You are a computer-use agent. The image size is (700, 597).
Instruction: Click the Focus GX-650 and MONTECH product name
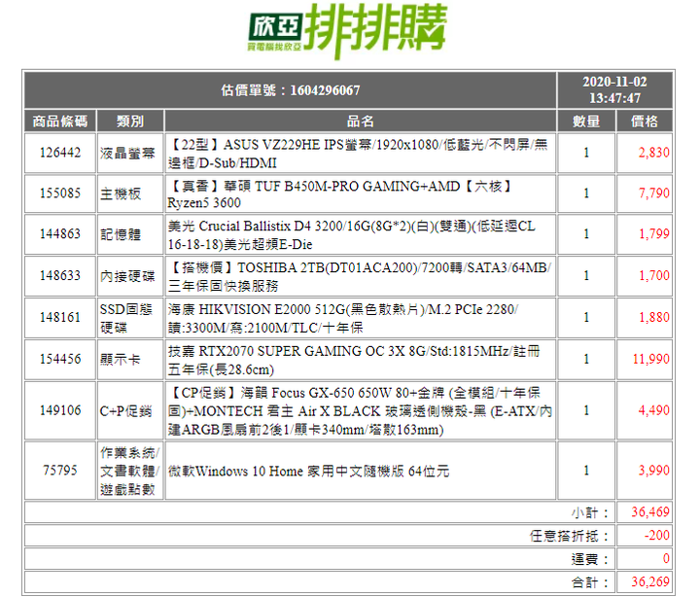361,410
